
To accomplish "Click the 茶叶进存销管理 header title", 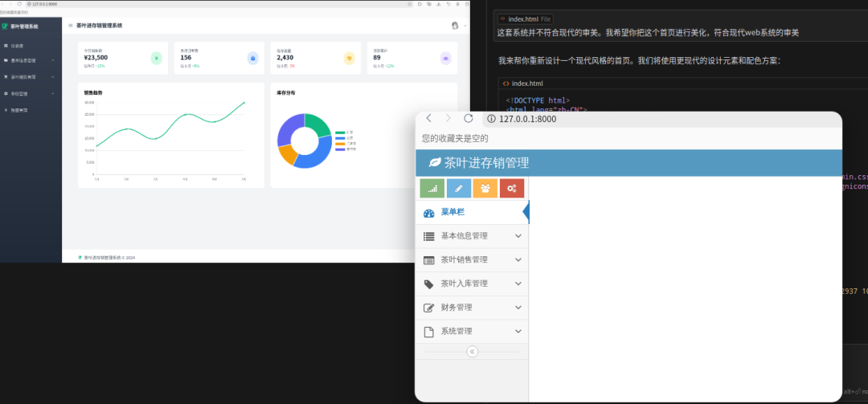I will coord(486,163).
